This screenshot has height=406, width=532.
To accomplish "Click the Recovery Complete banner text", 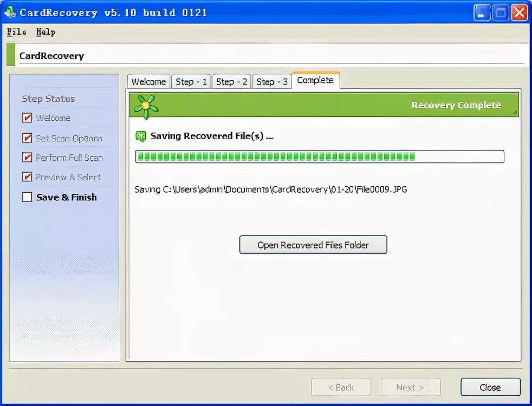I will 456,105.
